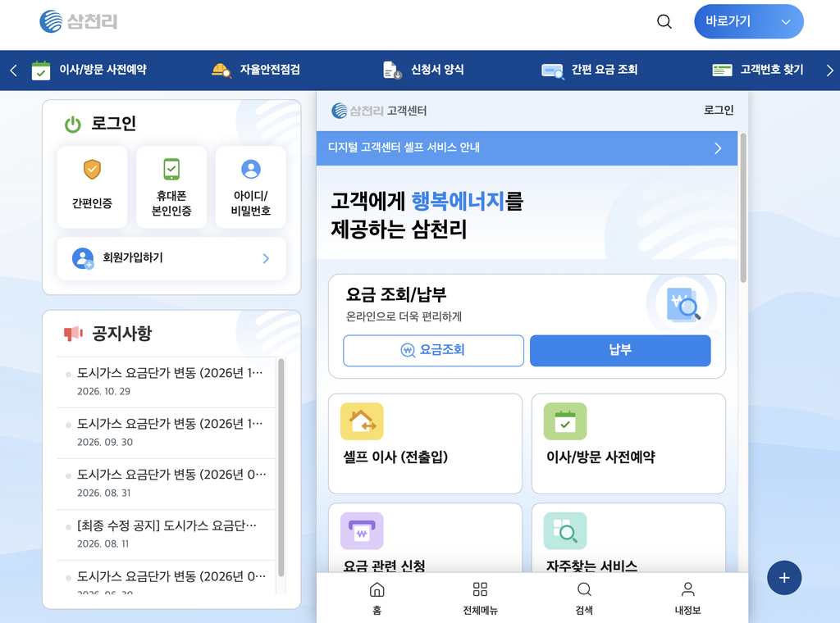The width and height of the screenshot is (840, 623).
Task: Open notice dated 2026. 09. 30
Action: [166, 433]
